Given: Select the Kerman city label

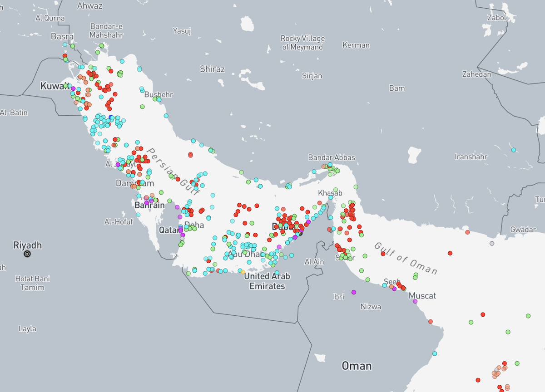Looking at the screenshot, I should tap(356, 45).
